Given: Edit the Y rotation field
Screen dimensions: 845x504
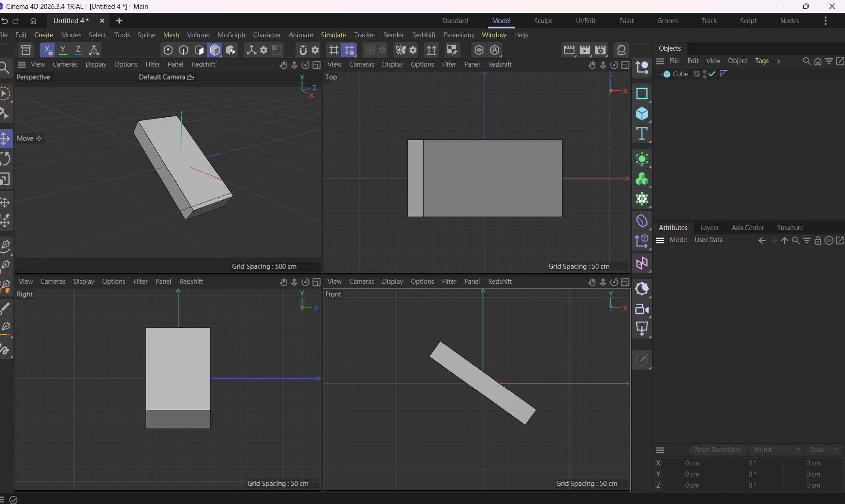Looking at the screenshot, I should tap(752, 474).
